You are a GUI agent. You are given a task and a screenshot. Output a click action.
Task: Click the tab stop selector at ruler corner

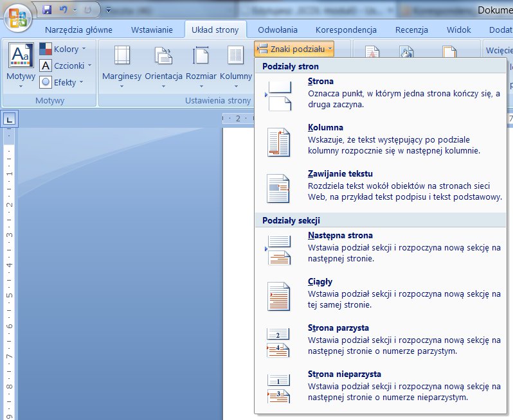pyautogui.click(x=10, y=119)
